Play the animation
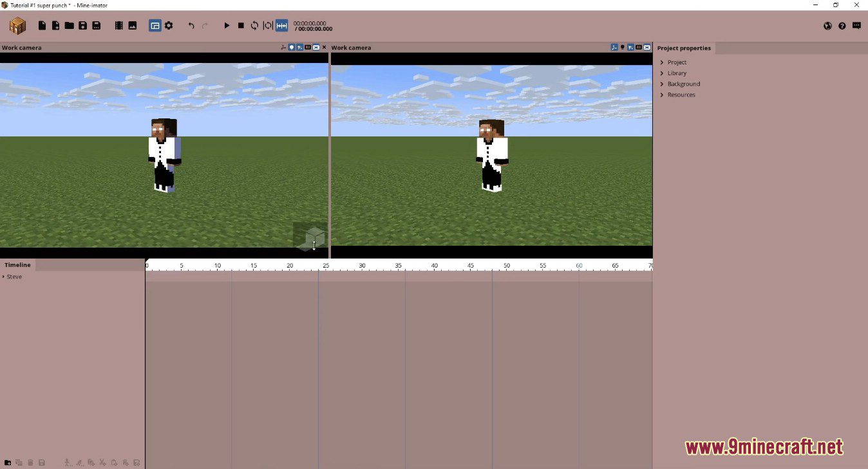 point(227,26)
